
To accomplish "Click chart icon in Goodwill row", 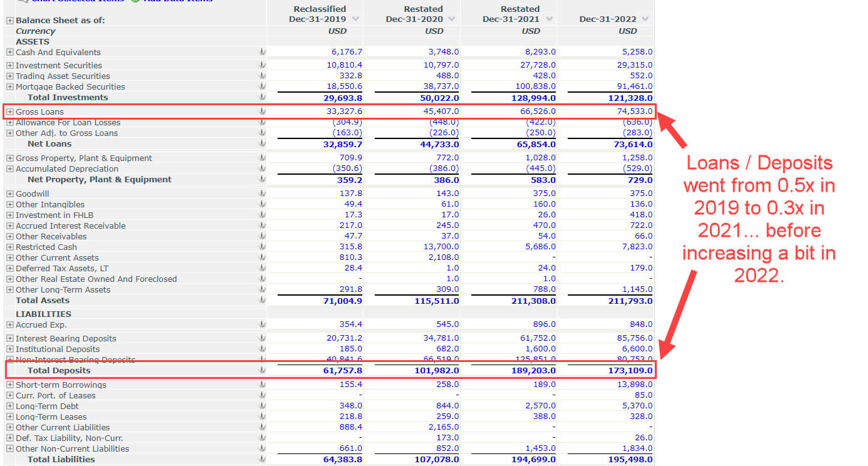I will pyautogui.click(x=262, y=194).
